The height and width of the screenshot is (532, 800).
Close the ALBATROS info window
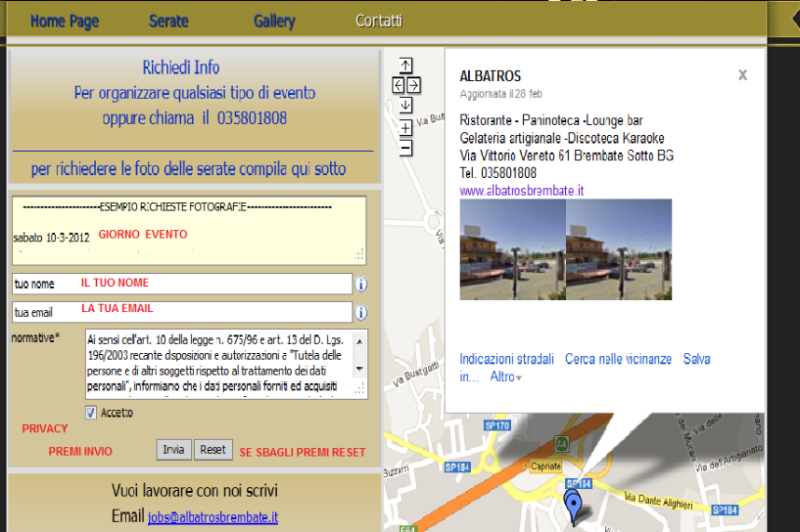click(742, 75)
